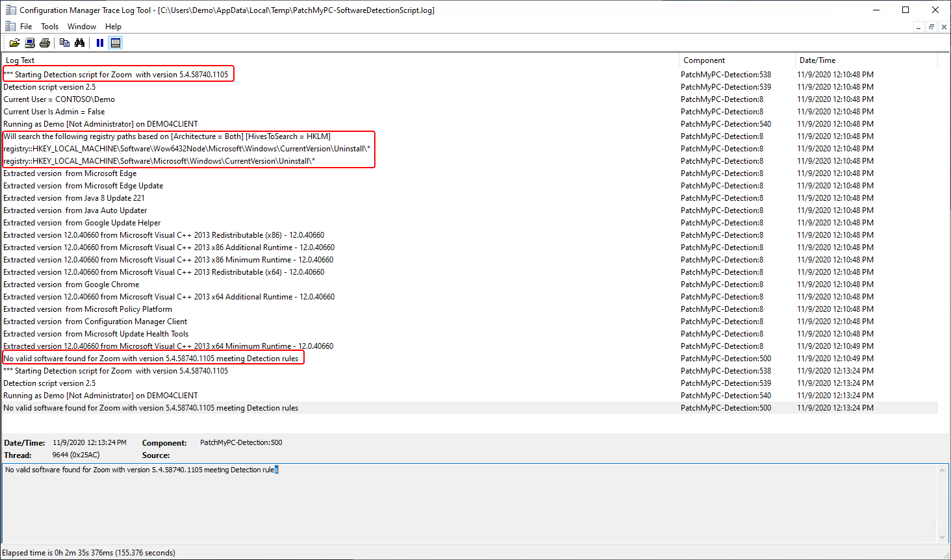
Task: Click Open on Server computer icon
Action: 30,43
